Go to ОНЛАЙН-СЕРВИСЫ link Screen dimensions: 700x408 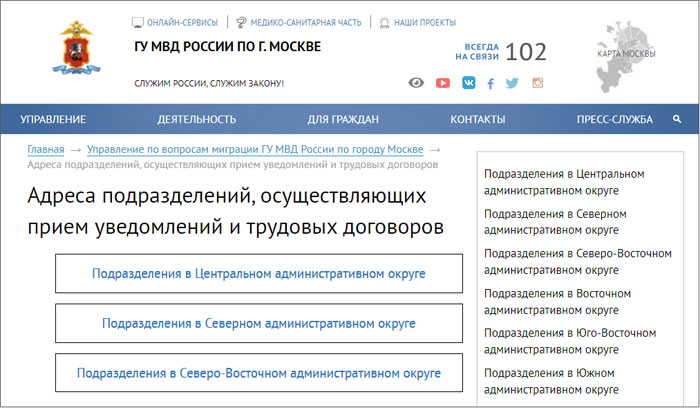(x=182, y=23)
